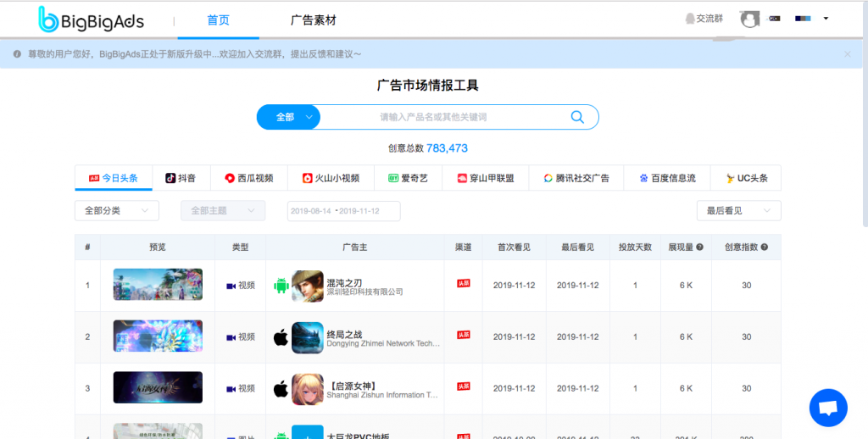Click the BigBigAds logo

coord(92,20)
